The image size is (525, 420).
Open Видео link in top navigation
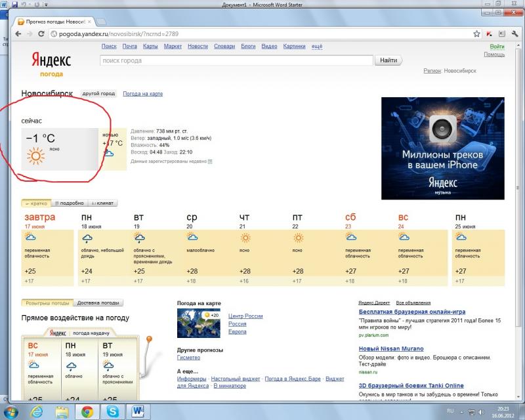(x=269, y=46)
